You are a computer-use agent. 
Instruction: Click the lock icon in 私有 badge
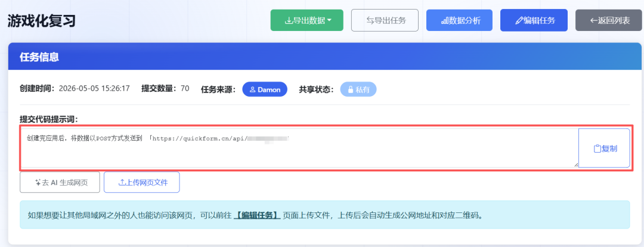pyautogui.click(x=351, y=89)
